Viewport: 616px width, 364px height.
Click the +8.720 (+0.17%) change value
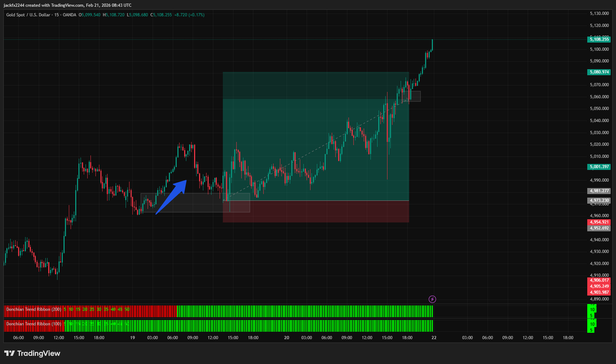(189, 14)
